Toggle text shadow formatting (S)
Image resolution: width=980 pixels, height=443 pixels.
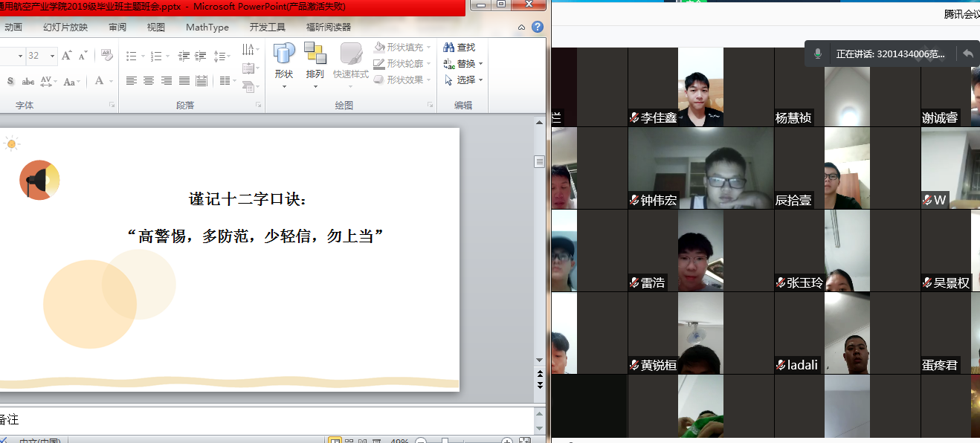coord(10,81)
